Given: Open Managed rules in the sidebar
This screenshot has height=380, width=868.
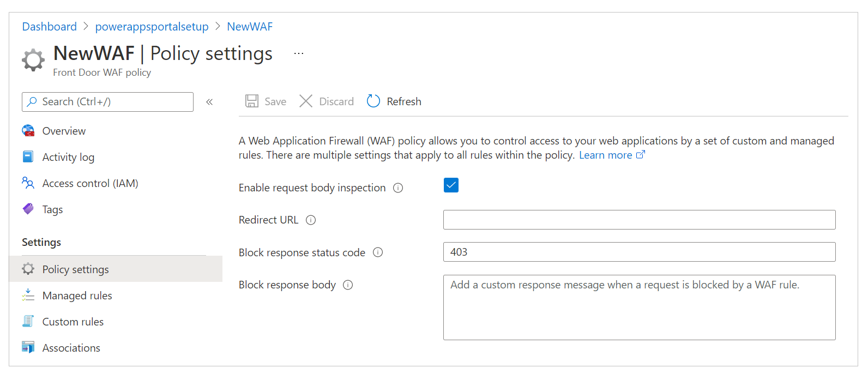Looking at the screenshot, I should point(77,295).
